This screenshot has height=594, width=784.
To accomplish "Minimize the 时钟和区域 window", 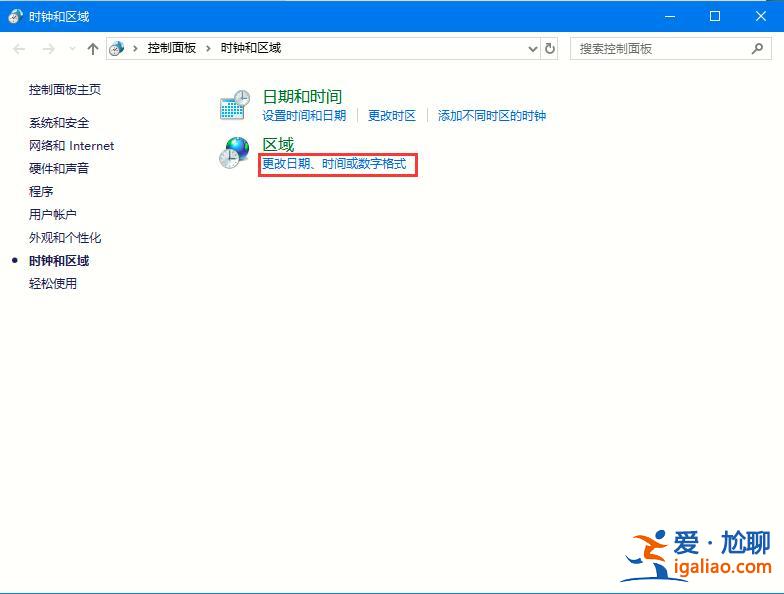I will 670,16.
